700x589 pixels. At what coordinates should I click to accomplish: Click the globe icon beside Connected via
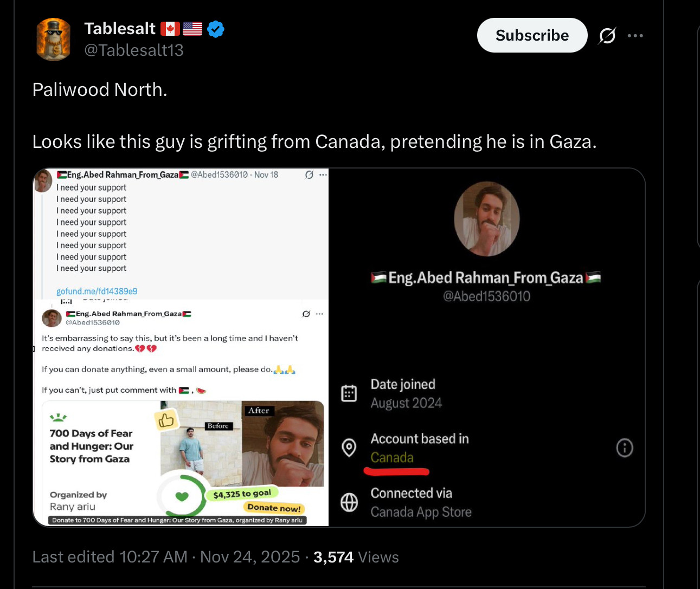coord(349,502)
